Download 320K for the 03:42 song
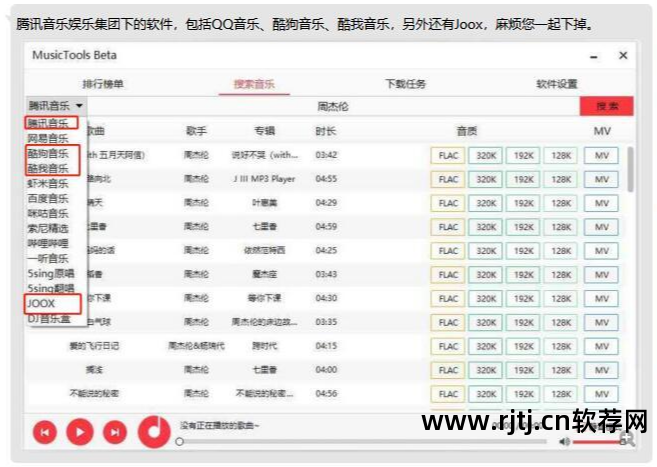657x467 pixels. 486,156
